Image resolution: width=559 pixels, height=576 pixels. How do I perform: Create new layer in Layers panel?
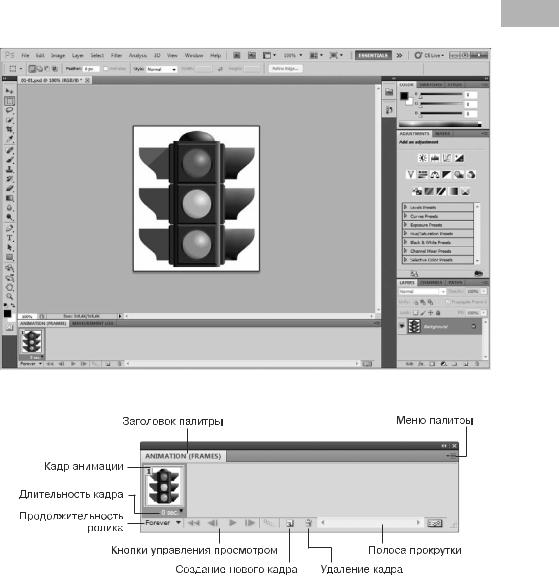[x=466, y=364]
